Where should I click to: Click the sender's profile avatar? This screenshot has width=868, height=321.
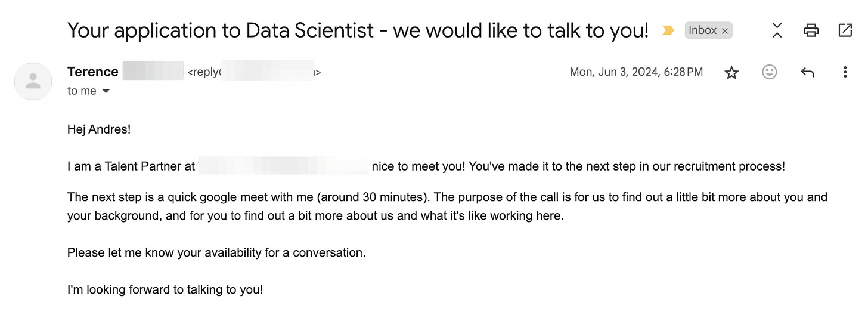33,81
